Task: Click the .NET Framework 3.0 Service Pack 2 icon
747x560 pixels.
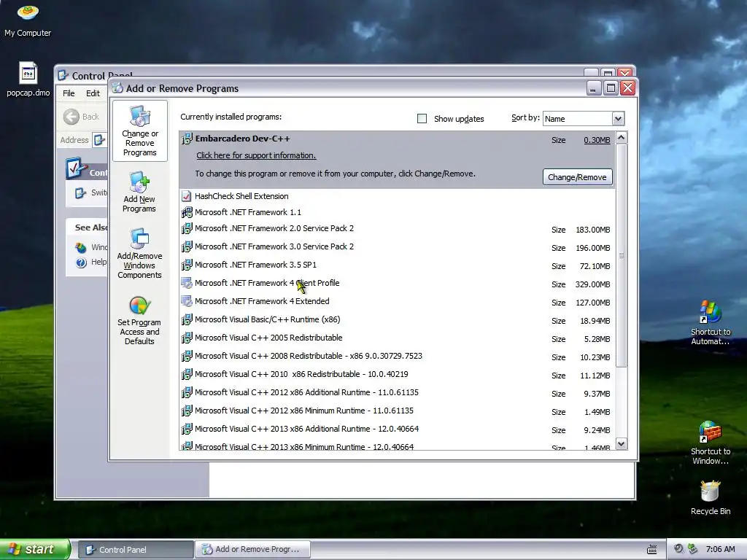Action: coord(187,246)
